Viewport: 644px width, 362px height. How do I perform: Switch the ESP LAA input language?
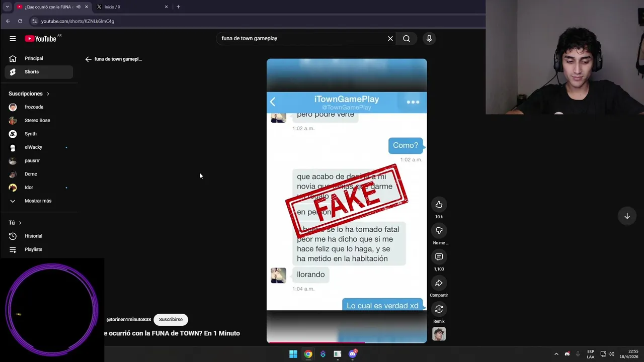coord(591,354)
